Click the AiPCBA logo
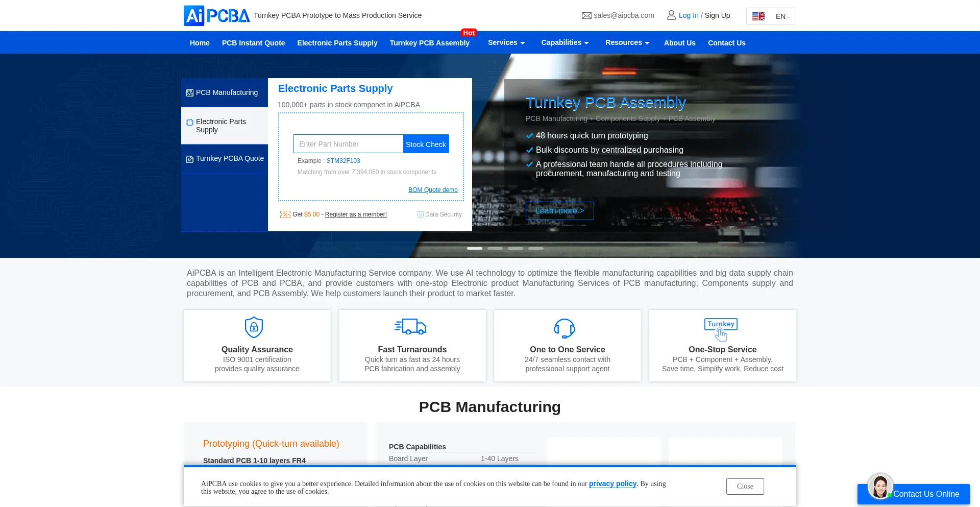The height and width of the screenshot is (507, 980). (x=216, y=16)
